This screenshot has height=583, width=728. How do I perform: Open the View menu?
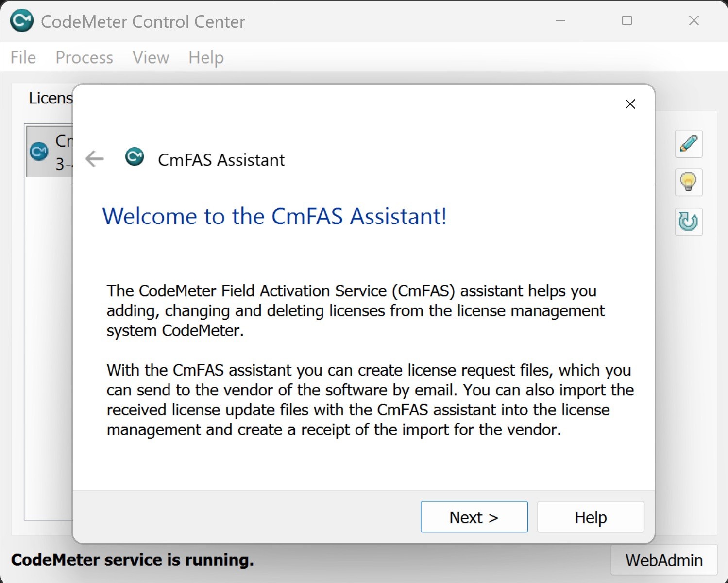point(151,57)
